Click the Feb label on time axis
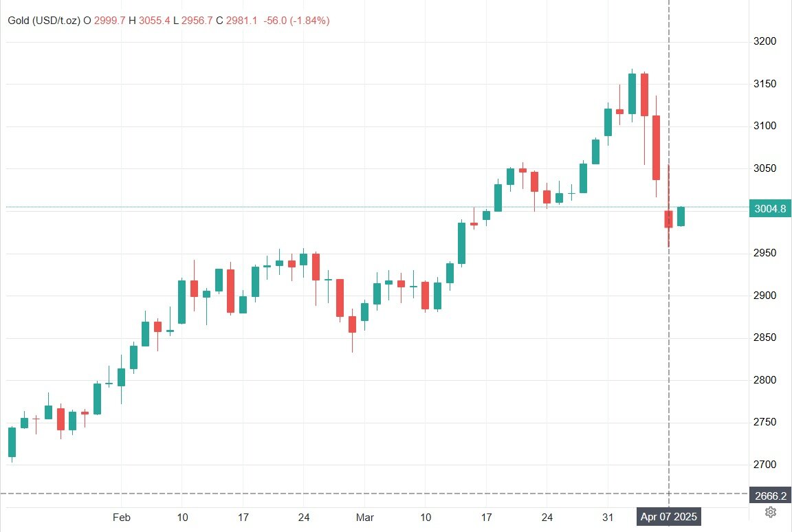Viewport: 792px width, 532px height. point(121,518)
